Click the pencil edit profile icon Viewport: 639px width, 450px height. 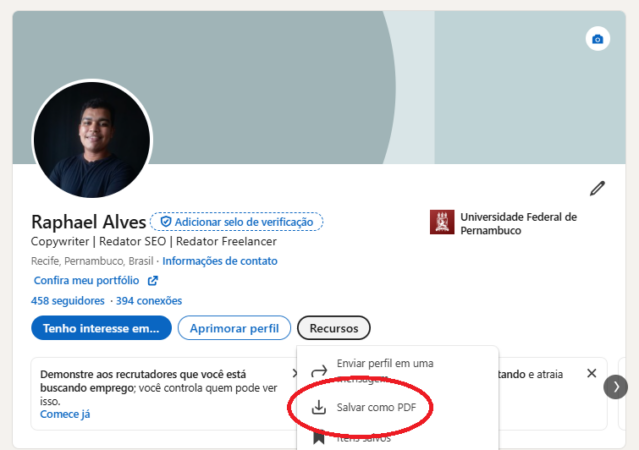click(x=597, y=188)
